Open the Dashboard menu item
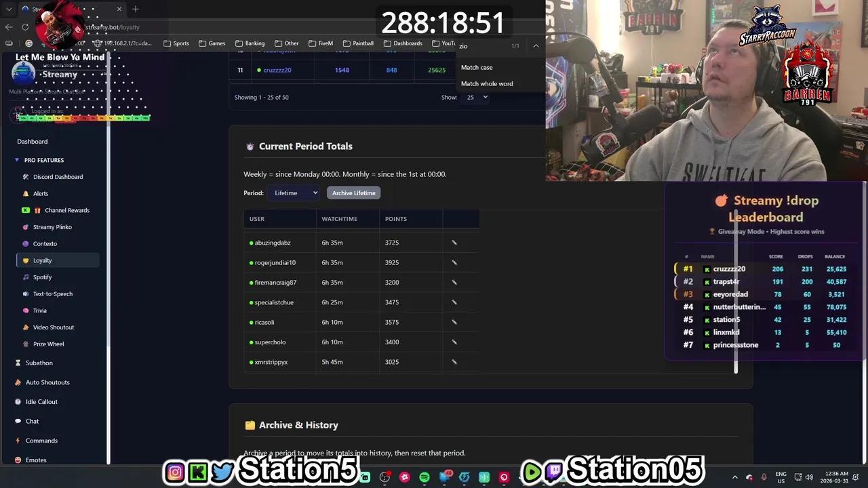The width and height of the screenshot is (868, 488). [x=33, y=142]
